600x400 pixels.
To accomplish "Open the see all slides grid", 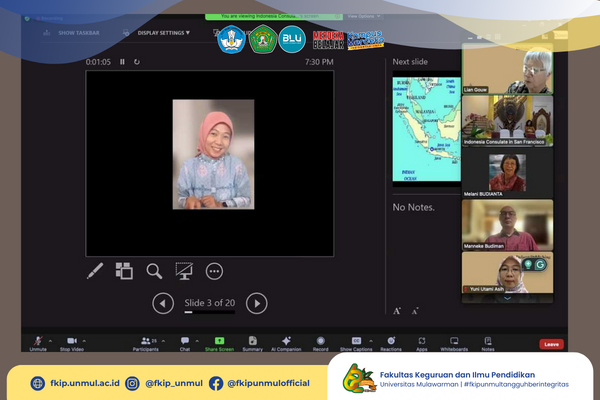I will click(124, 270).
